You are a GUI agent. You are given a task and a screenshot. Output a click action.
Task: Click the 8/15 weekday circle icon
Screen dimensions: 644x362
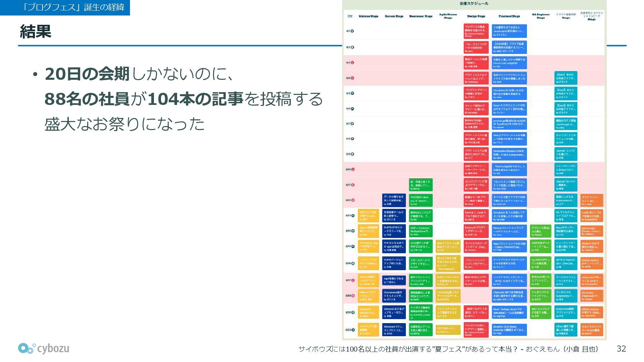tap(353, 246)
